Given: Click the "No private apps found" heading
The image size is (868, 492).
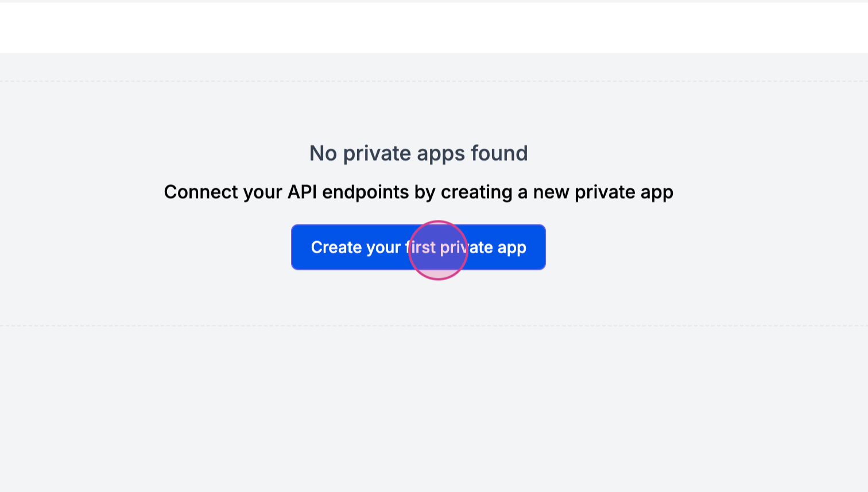Looking at the screenshot, I should click(418, 153).
